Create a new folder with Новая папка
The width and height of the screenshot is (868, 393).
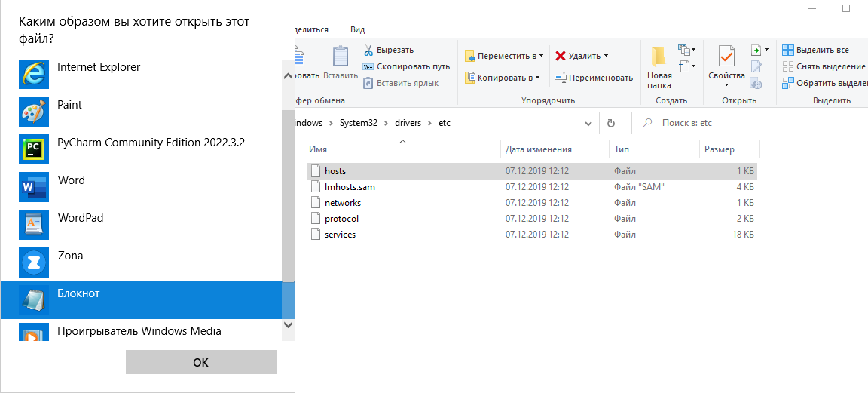tap(659, 68)
